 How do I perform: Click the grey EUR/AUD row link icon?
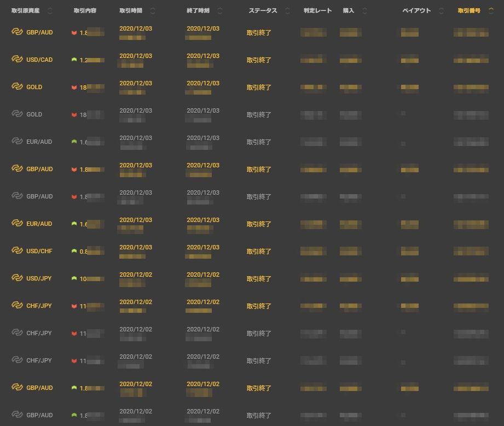pos(17,142)
